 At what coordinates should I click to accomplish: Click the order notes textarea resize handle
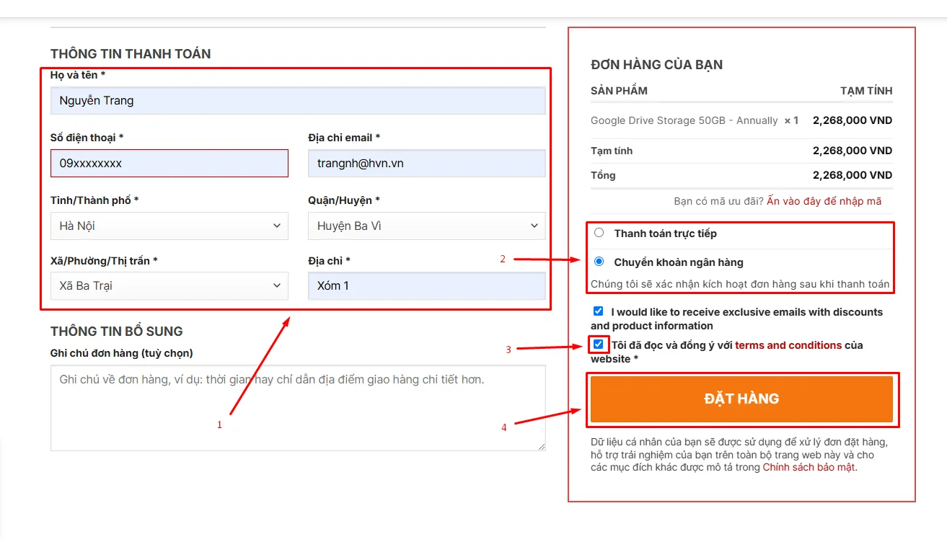pos(541,446)
